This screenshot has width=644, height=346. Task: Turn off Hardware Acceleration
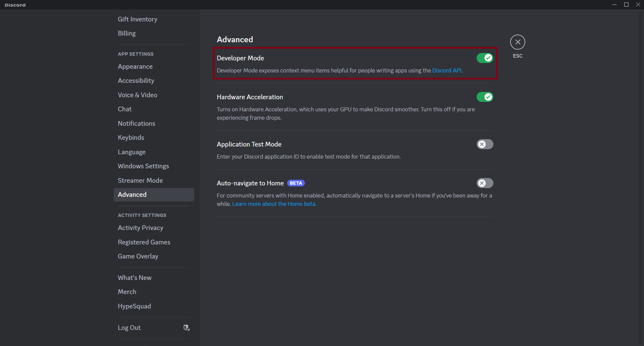pos(485,97)
